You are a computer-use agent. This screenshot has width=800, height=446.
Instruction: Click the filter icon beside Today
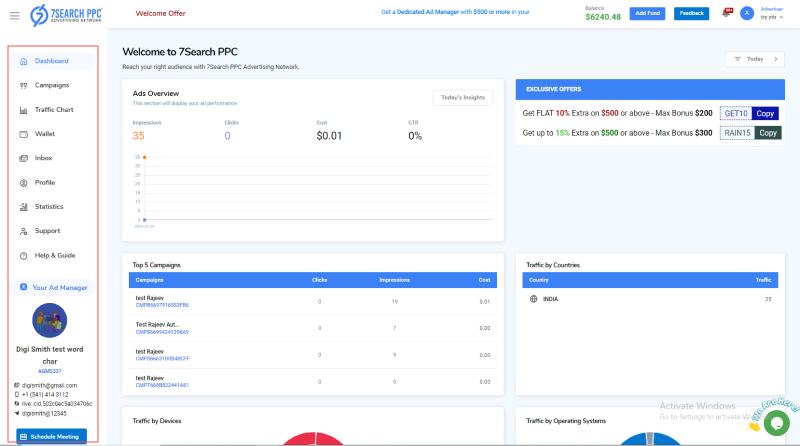[x=737, y=59]
